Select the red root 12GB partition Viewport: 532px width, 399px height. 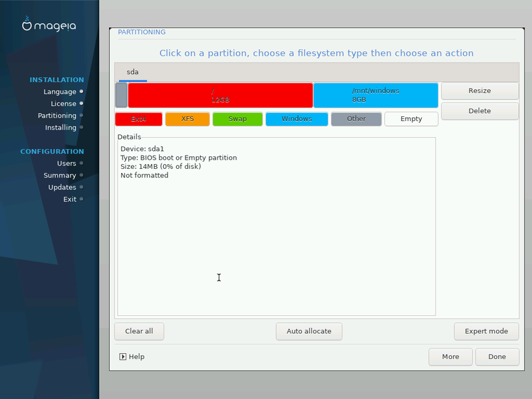click(x=220, y=95)
